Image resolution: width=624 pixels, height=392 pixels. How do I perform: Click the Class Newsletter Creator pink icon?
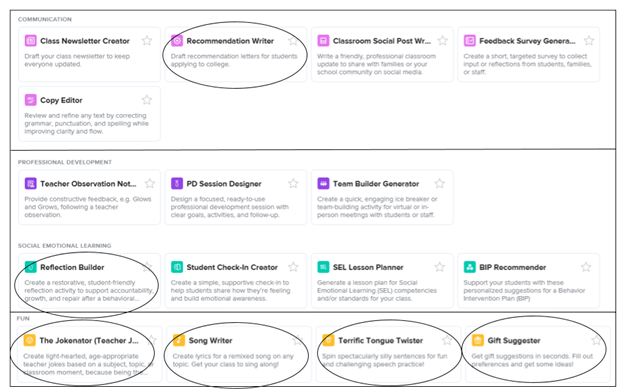pos(30,41)
